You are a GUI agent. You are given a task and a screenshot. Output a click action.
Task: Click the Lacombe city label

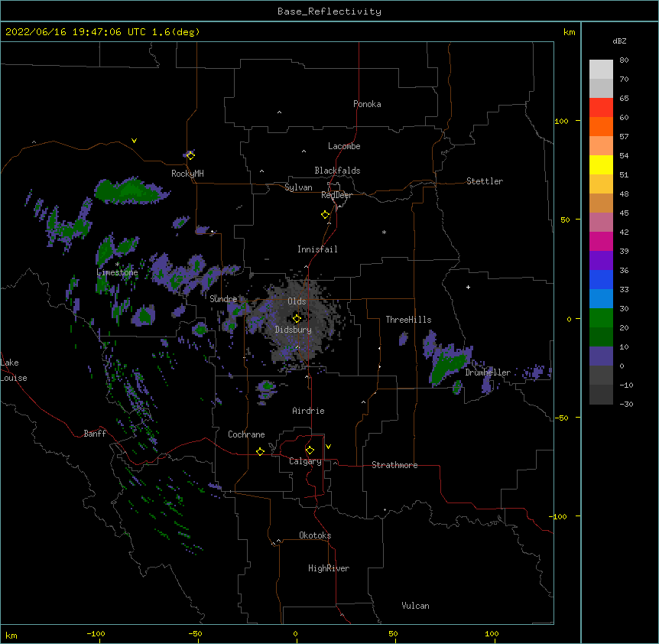coord(344,146)
